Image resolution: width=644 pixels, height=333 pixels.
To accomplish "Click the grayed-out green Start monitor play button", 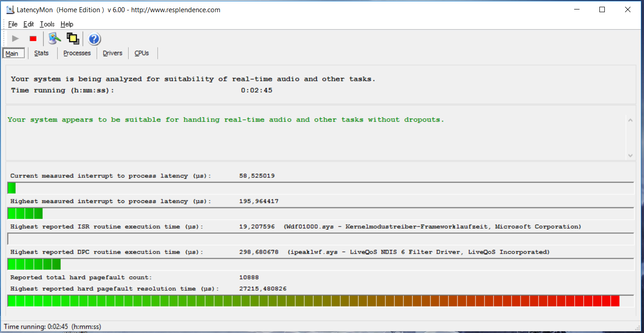I will click(15, 39).
